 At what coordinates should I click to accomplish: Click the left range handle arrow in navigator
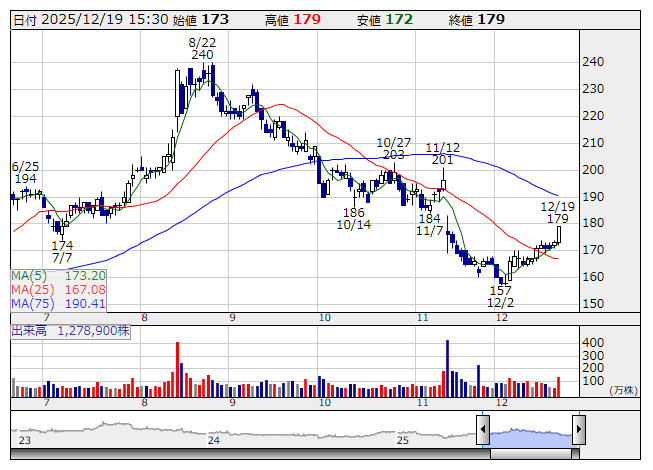[x=483, y=429]
